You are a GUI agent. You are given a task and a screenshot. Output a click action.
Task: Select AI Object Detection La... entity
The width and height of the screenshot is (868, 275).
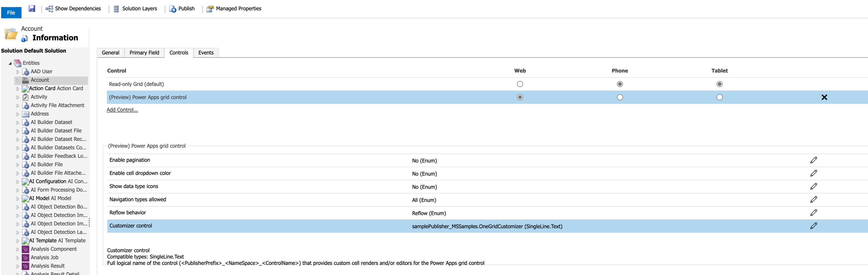(58, 232)
